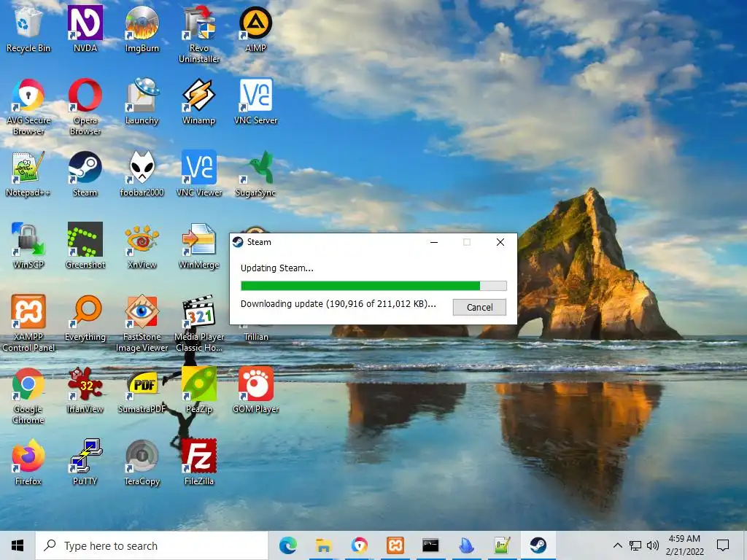
Task: Open the clock and calendar flyout
Action: coord(684,545)
